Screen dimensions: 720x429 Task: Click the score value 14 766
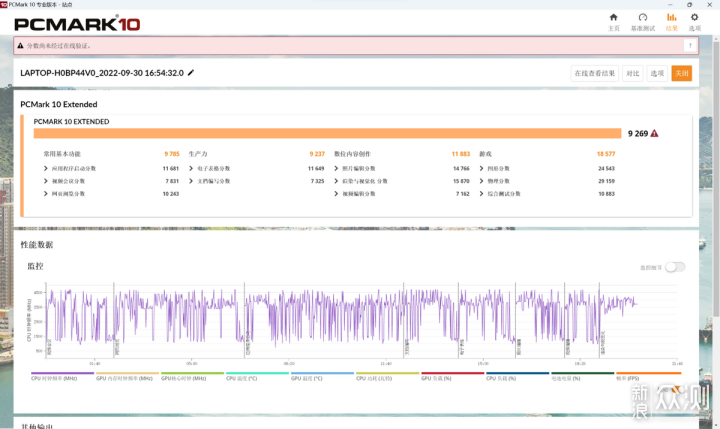[461, 169]
